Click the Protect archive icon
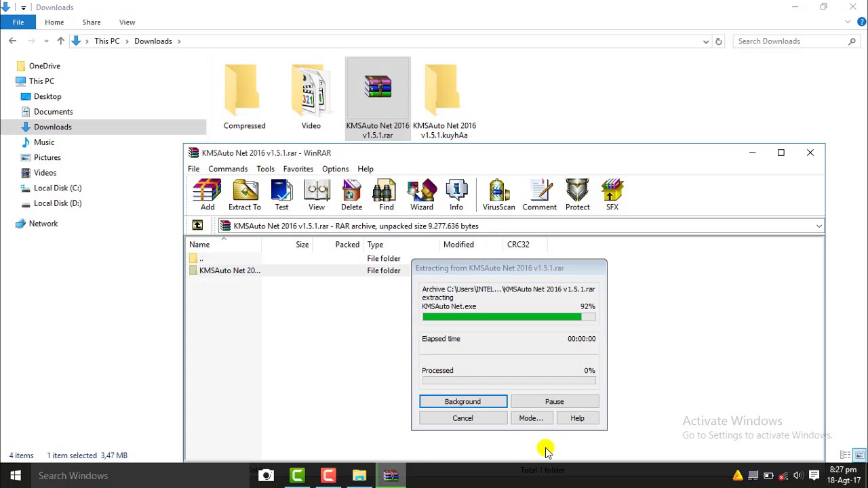The height and width of the screenshot is (488, 868). [578, 195]
